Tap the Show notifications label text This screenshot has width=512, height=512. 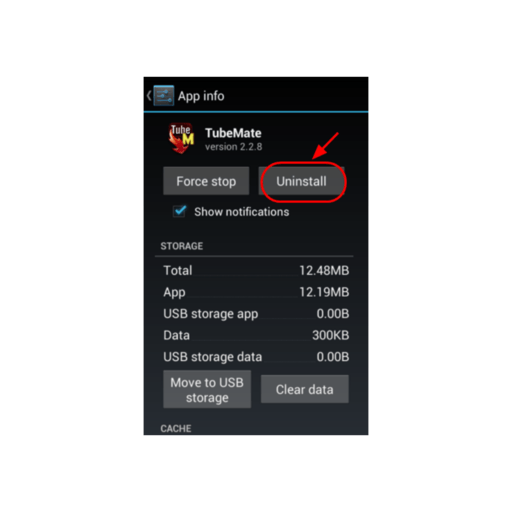coord(242,212)
